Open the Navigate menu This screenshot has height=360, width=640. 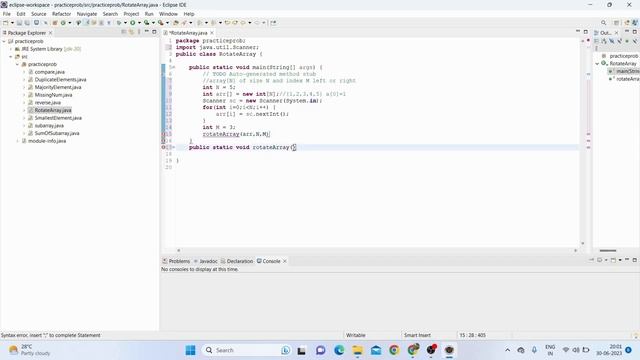(87, 14)
